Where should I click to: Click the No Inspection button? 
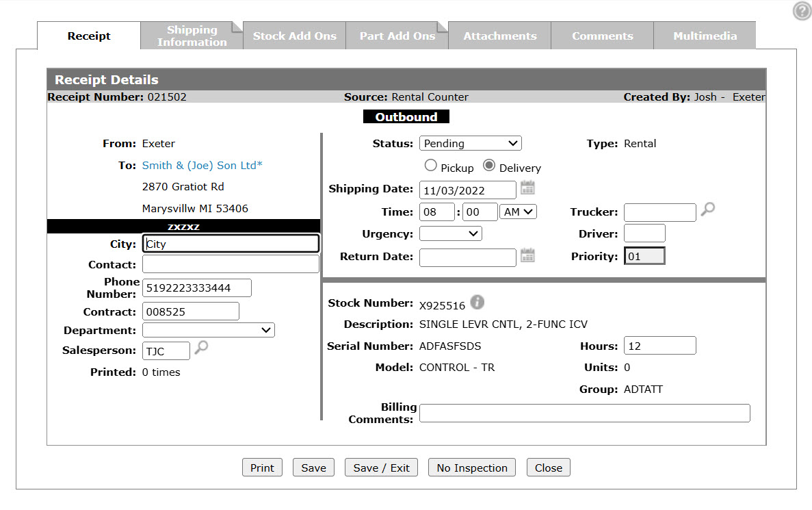[472, 468]
